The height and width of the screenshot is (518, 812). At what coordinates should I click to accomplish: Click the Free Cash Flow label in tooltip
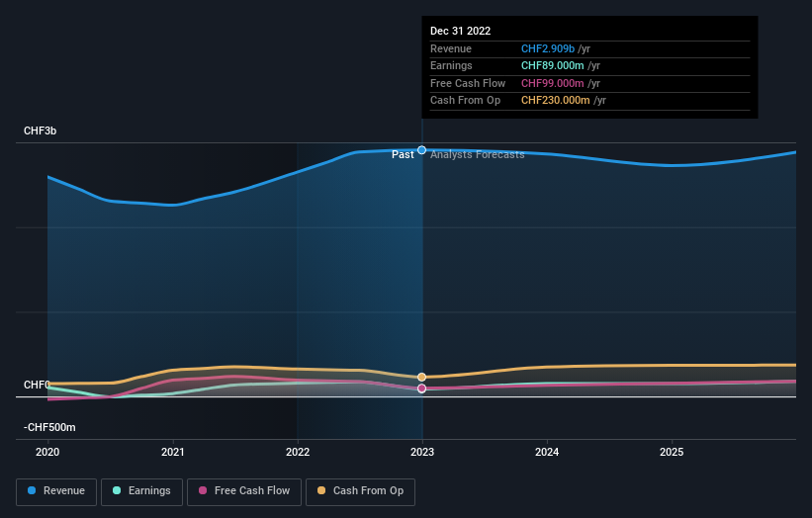tap(468, 83)
